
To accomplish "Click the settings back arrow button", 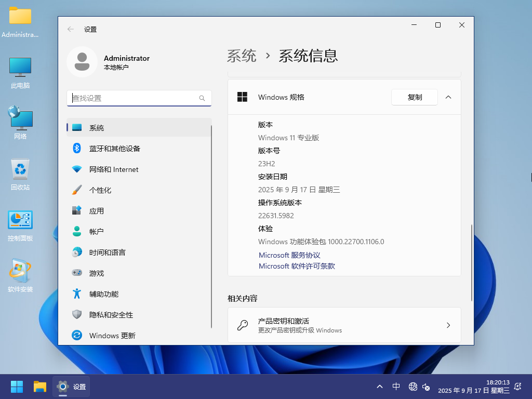I will (71, 30).
